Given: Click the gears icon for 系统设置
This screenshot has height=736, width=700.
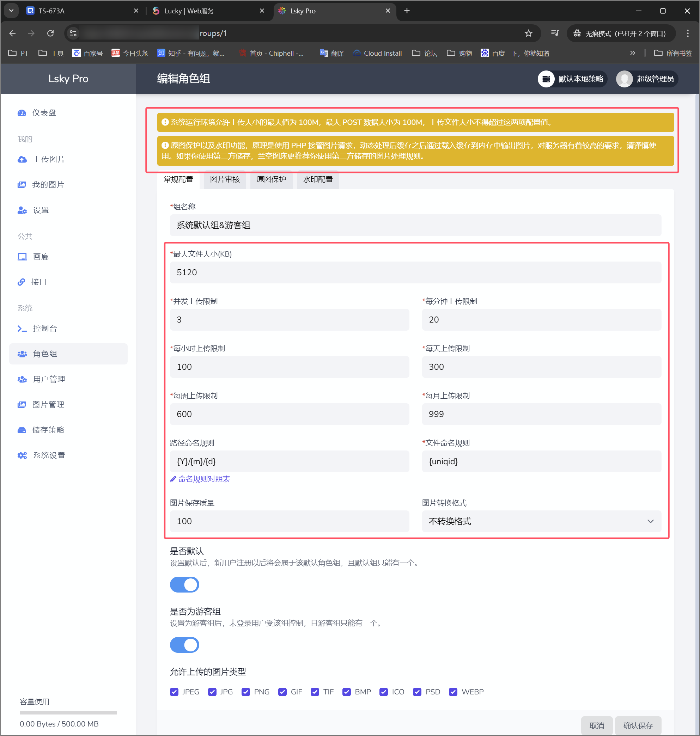Looking at the screenshot, I should [x=22, y=455].
